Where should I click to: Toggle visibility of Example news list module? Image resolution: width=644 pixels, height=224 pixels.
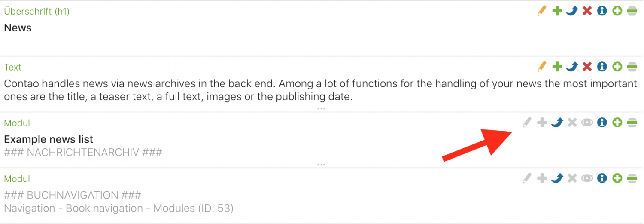click(x=587, y=123)
